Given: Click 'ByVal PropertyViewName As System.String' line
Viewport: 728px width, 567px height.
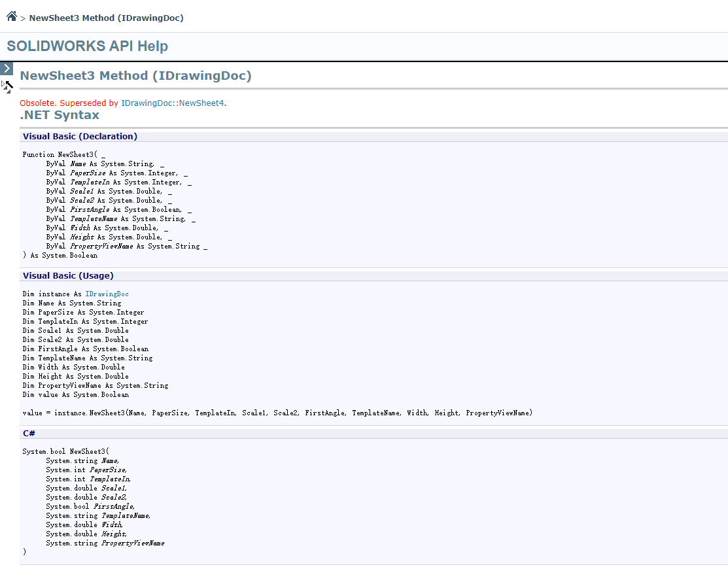Looking at the screenshot, I should [x=126, y=247].
